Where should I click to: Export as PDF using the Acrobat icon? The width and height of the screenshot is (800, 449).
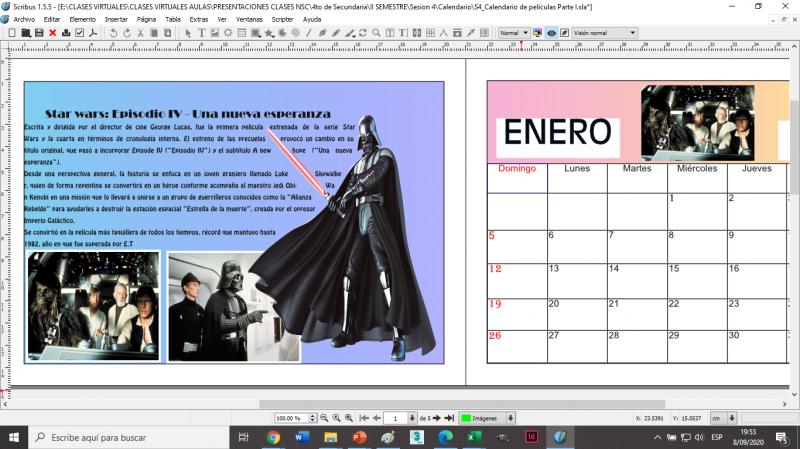click(x=93, y=33)
